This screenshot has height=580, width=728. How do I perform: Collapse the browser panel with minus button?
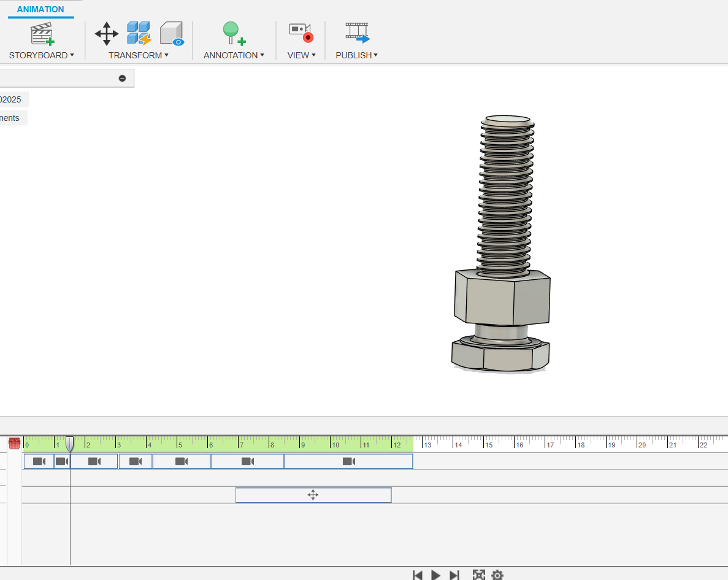(x=122, y=78)
